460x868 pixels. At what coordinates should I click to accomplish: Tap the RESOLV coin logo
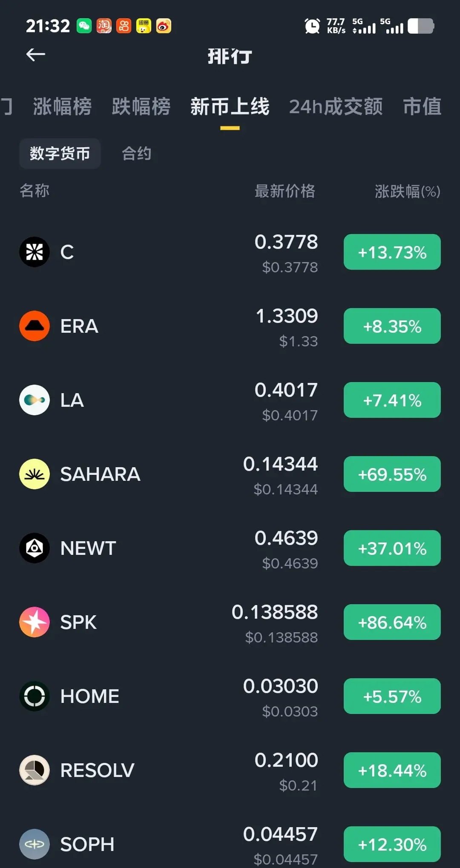coord(34,770)
